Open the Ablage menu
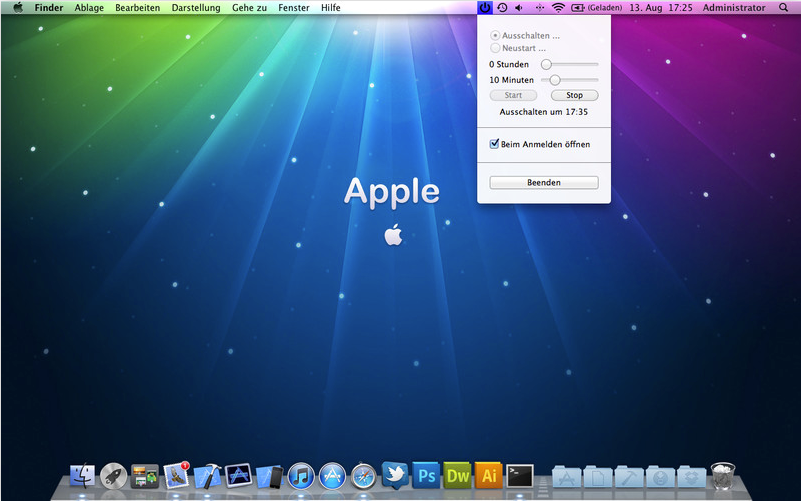 [x=89, y=8]
